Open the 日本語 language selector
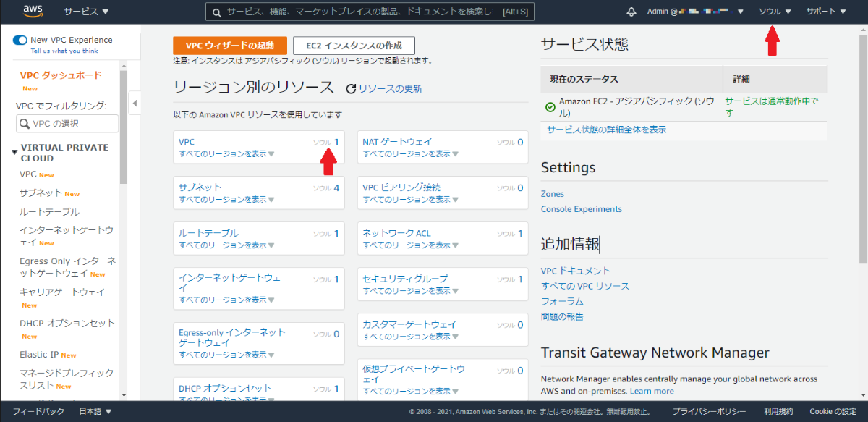 point(95,412)
